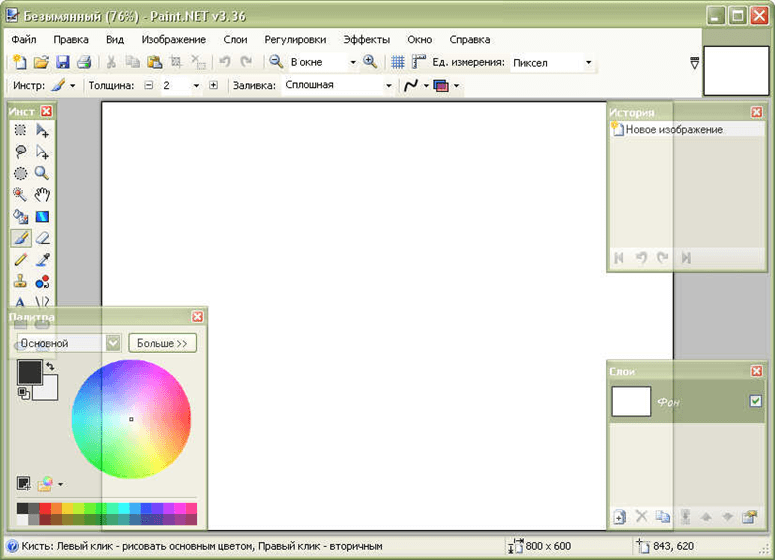Open the Эффекты menu
775x560 pixels.
366,40
